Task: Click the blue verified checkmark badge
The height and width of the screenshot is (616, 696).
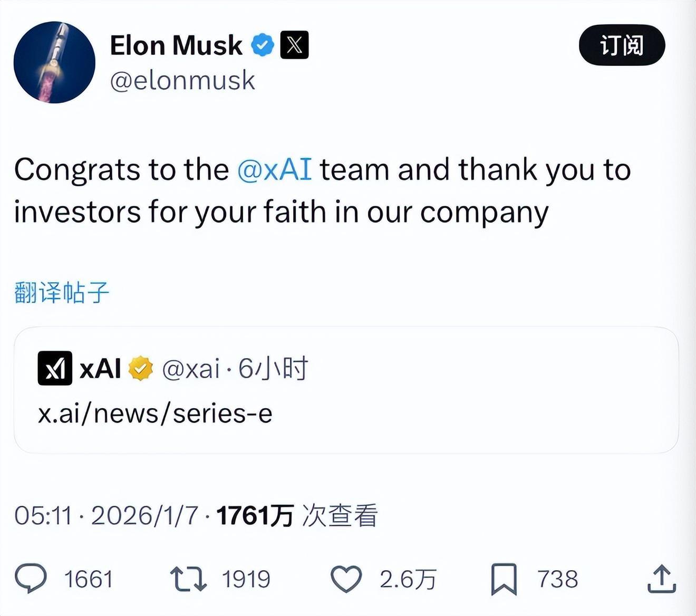Action: pyautogui.click(x=262, y=45)
